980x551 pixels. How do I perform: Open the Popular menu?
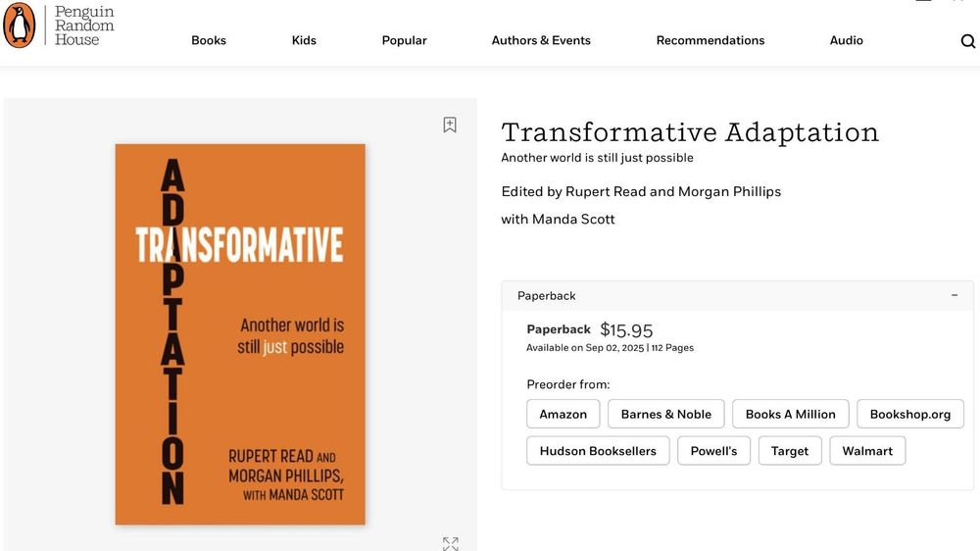pos(405,40)
